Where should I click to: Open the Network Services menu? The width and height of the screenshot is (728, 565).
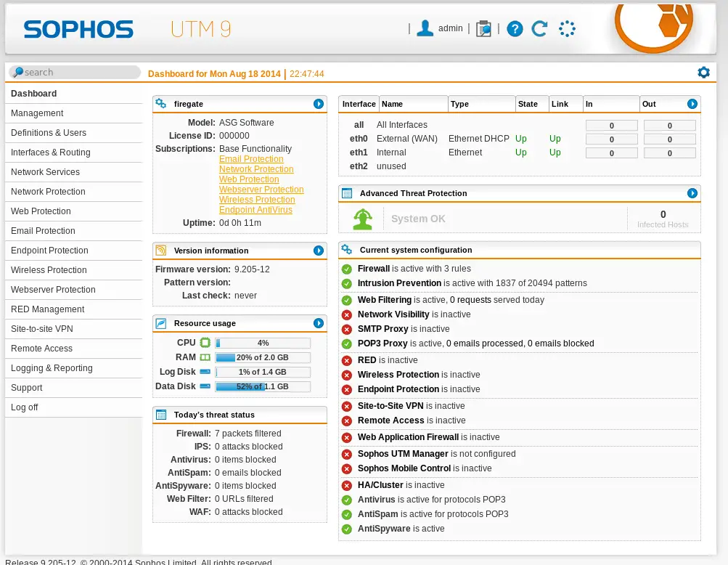pyautogui.click(x=73, y=171)
